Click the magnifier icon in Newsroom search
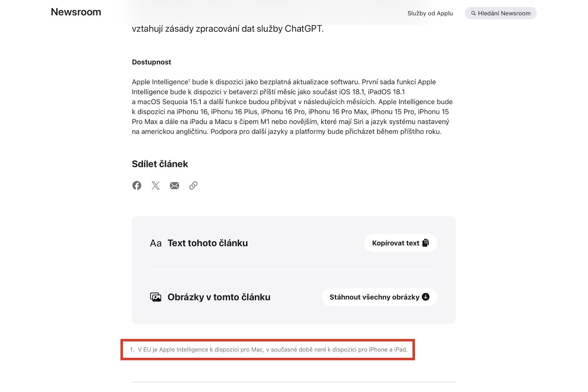The height and width of the screenshot is (392, 588). click(473, 13)
